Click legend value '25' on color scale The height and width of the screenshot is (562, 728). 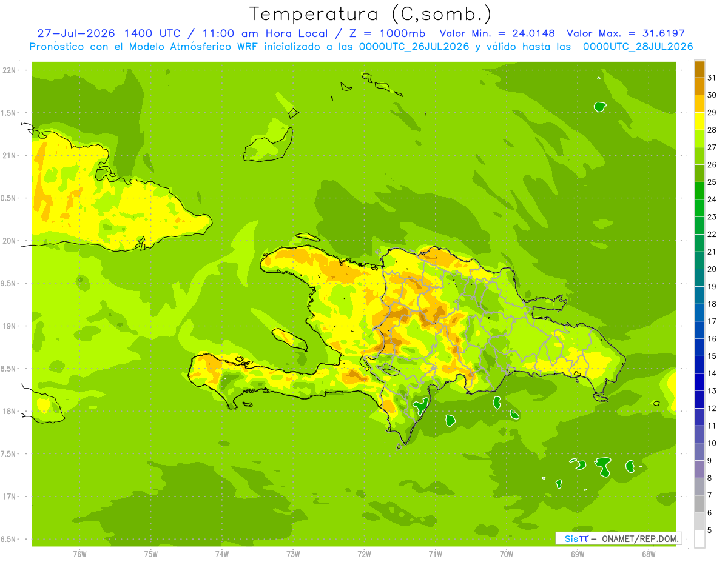[712, 182]
